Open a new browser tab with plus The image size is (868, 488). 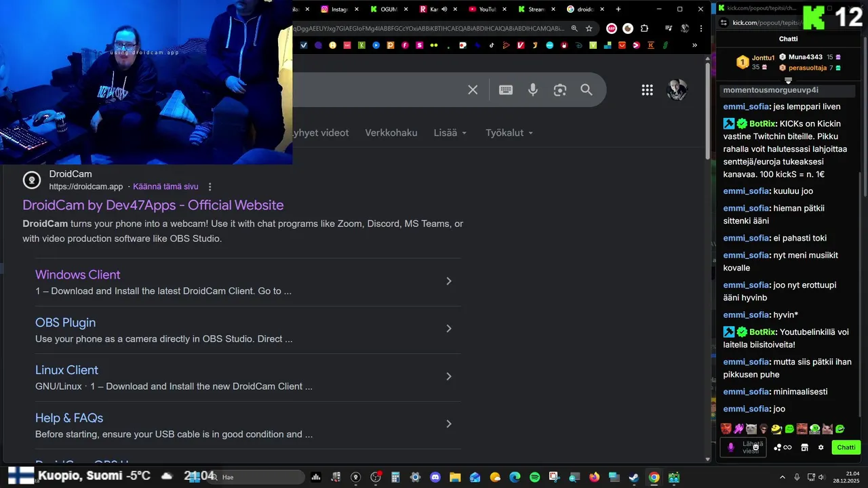point(618,9)
